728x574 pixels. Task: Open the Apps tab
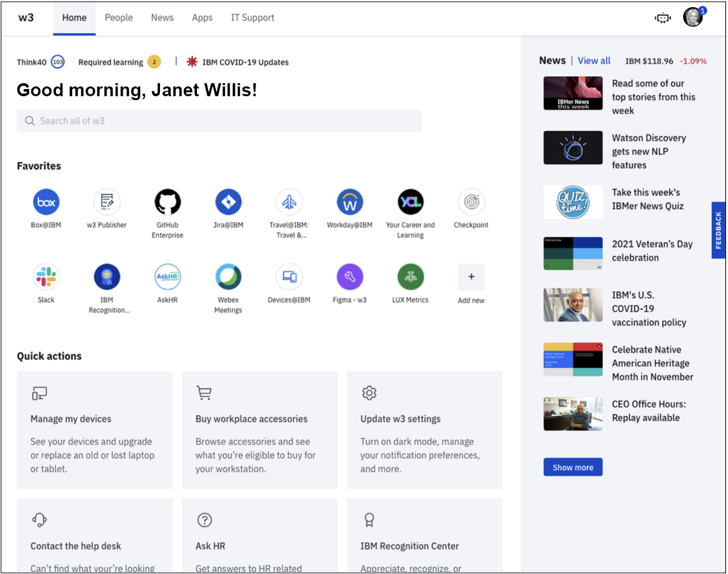(202, 18)
